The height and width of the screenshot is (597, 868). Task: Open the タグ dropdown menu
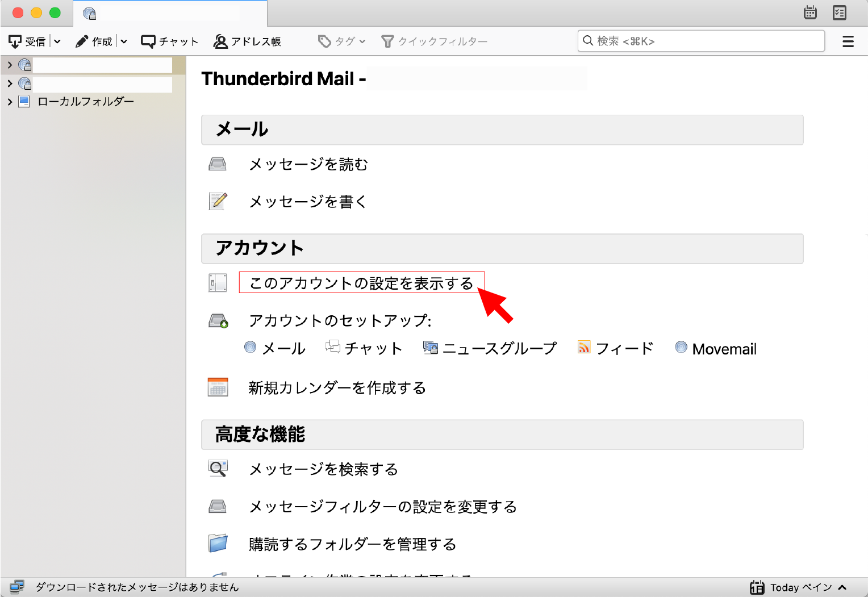coord(342,41)
